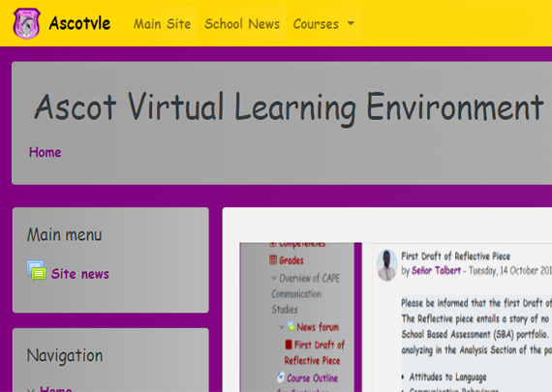Open the Site news link

point(80,274)
